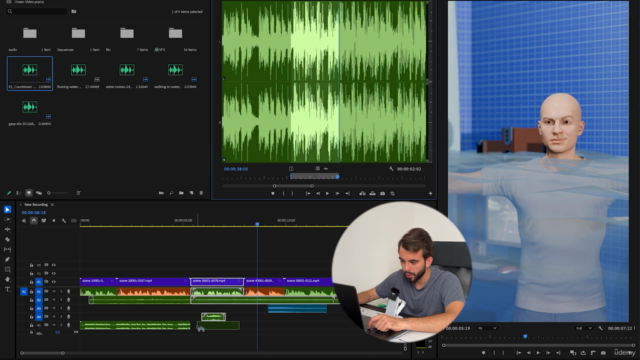This screenshot has width=640, height=360.
Task: Mute audio track A1
Action: pos(54,291)
